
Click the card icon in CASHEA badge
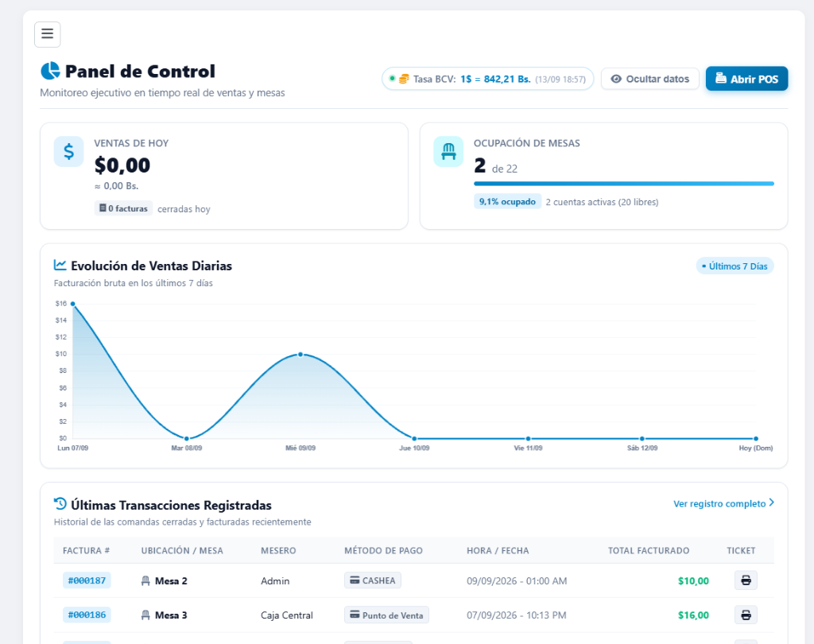point(355,580)
